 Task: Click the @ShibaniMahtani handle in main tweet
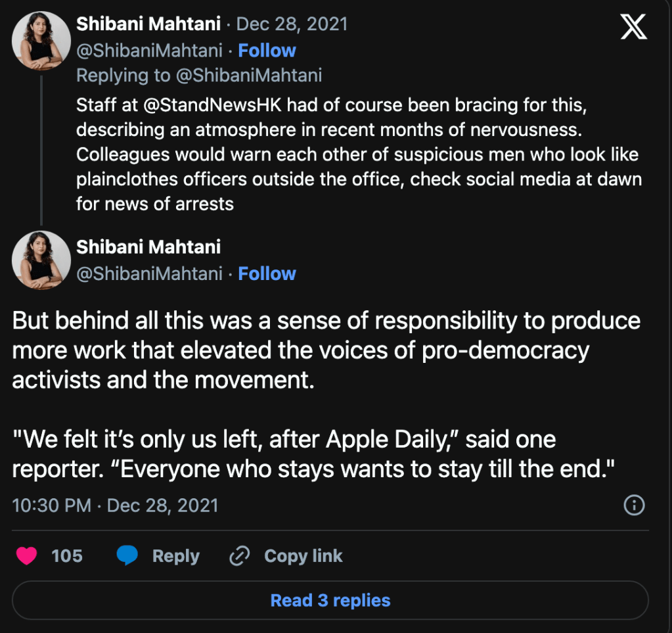click(x=150, y=273)
